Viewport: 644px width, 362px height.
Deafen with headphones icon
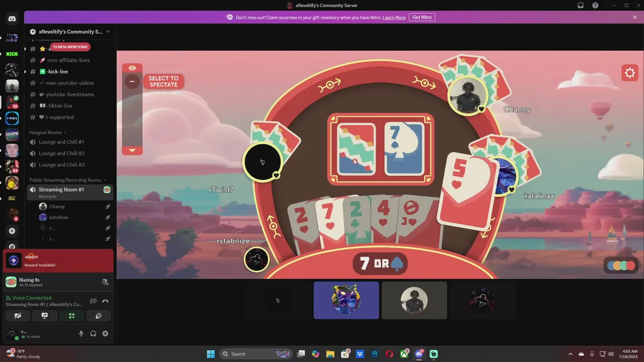93,333
